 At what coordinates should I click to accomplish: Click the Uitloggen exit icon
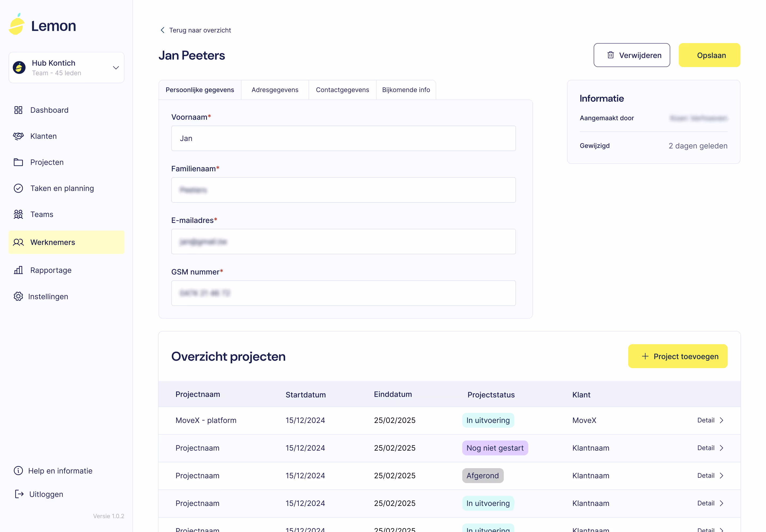[19, 494]
